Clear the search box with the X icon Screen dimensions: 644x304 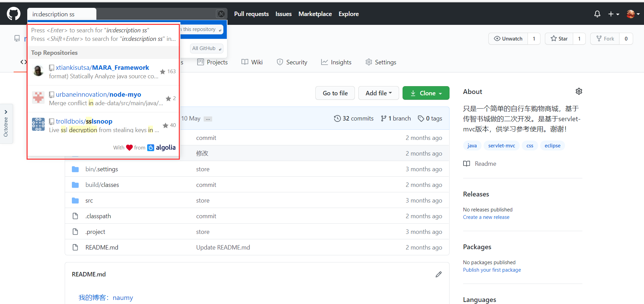221,14
